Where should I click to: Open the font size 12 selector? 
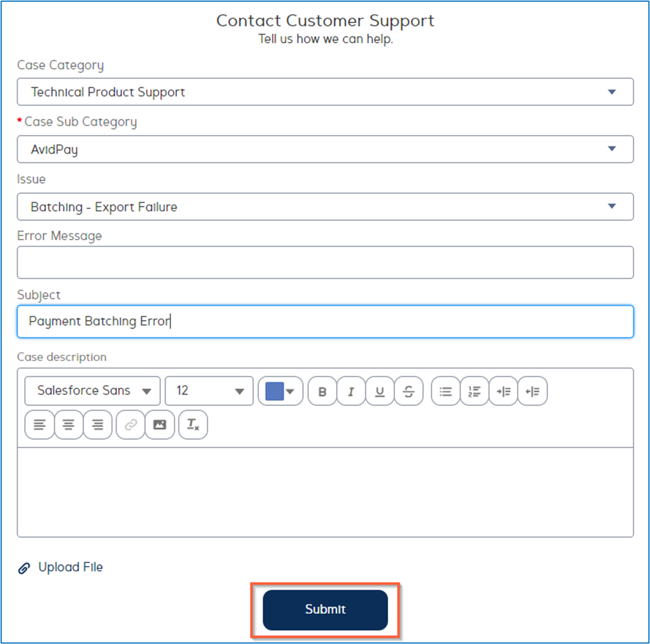click(209, 391)
